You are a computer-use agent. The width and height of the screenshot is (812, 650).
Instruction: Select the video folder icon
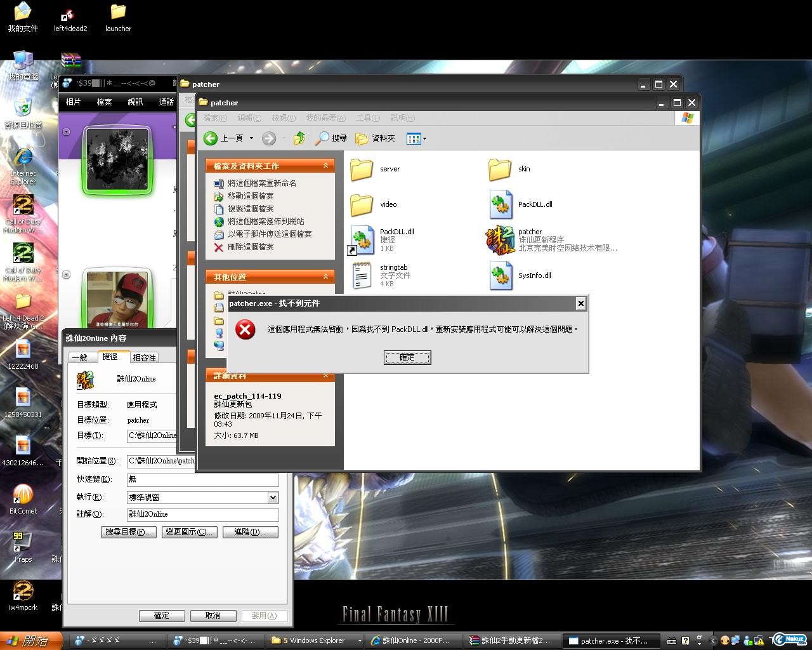[362, 204]
